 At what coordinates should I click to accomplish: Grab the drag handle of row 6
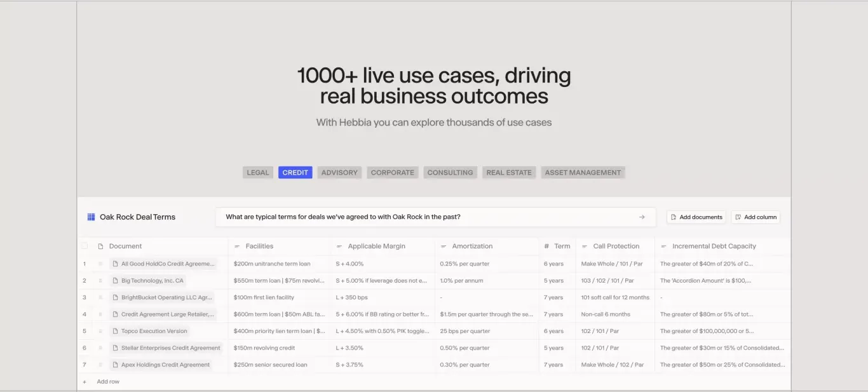pyautogui.click(x=100, y=348)
